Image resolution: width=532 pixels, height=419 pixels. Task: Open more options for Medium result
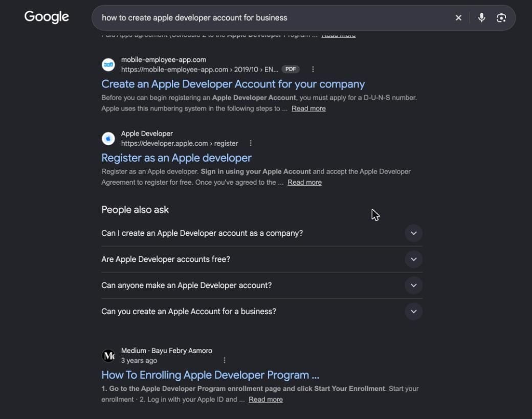pos(224,360)
